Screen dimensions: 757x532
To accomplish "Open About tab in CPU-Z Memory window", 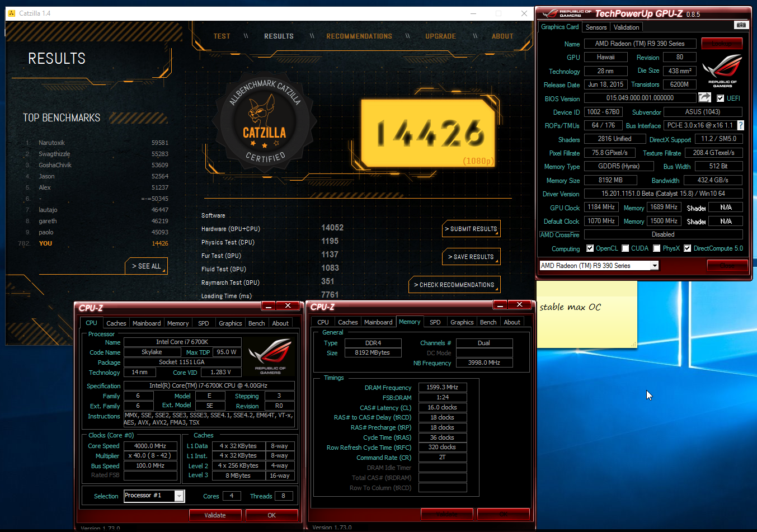I will [x=512, y=322].
